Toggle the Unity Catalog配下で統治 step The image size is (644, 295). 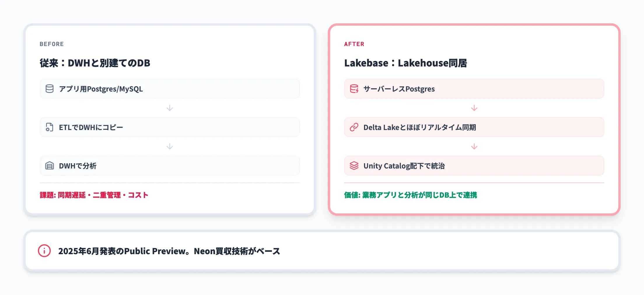[x=474, y=166]
